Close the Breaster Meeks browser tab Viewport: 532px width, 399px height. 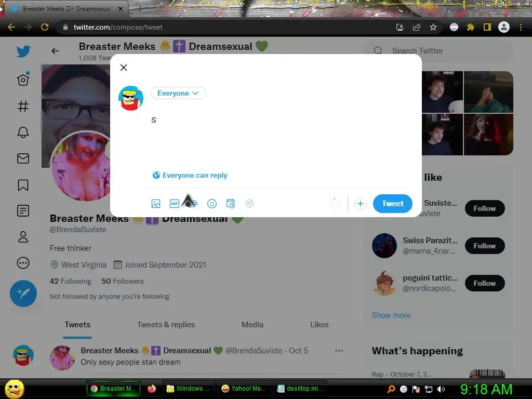click(121, 9)
